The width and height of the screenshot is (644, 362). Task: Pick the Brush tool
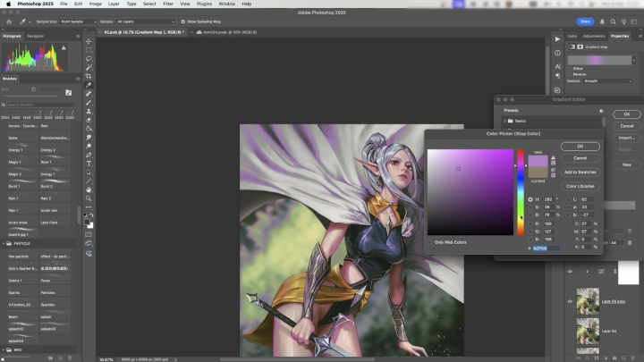point(89,102)
